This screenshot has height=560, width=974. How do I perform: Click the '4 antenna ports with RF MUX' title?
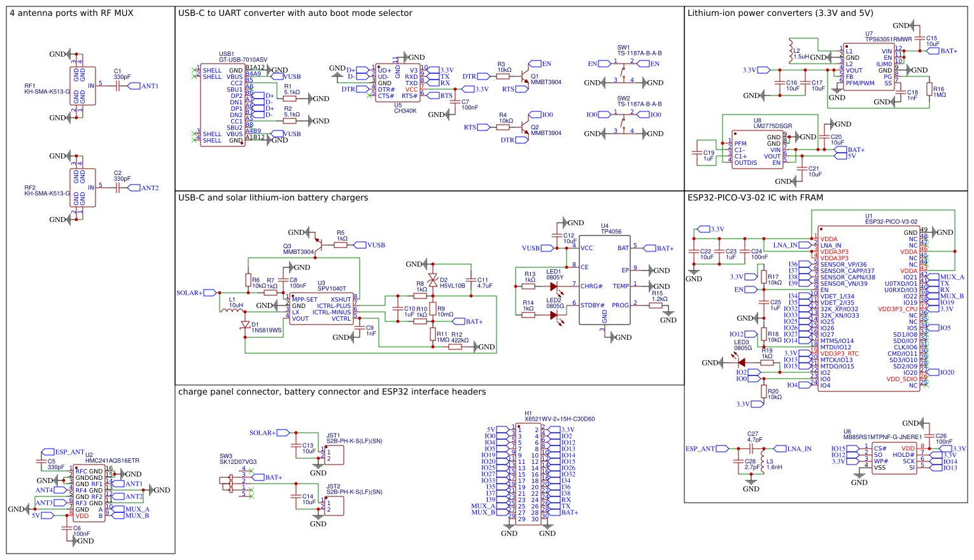72,13
